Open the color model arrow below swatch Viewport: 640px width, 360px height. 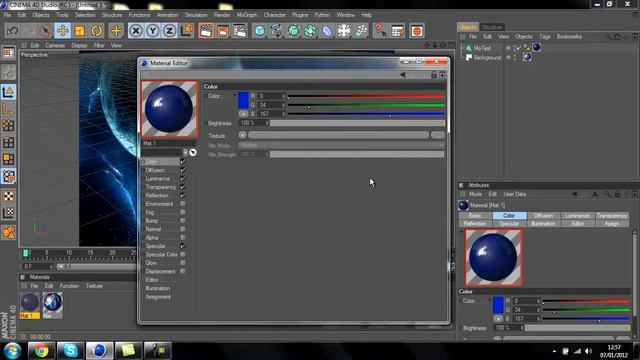(243, 113)
